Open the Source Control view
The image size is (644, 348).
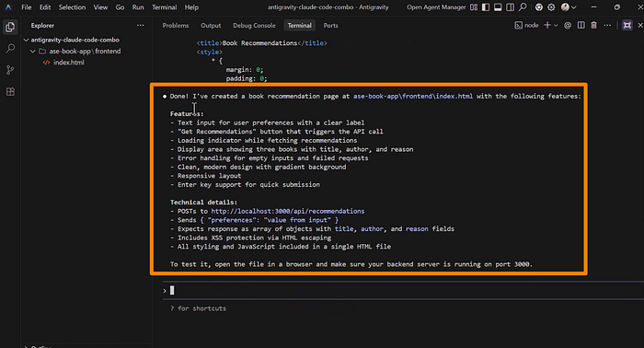pyautogui.click(x=10, y=70)
